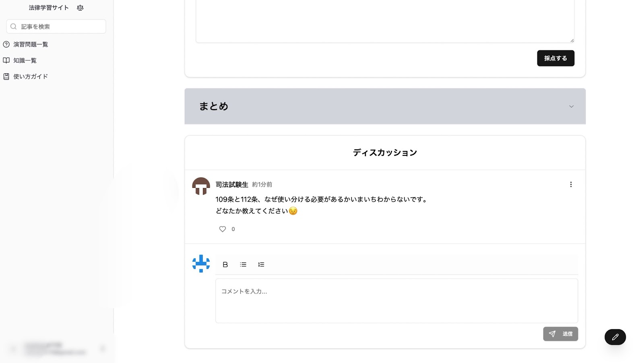Like the comment with the heart icon
Screen dimensions: 644x363
point(223,229)
